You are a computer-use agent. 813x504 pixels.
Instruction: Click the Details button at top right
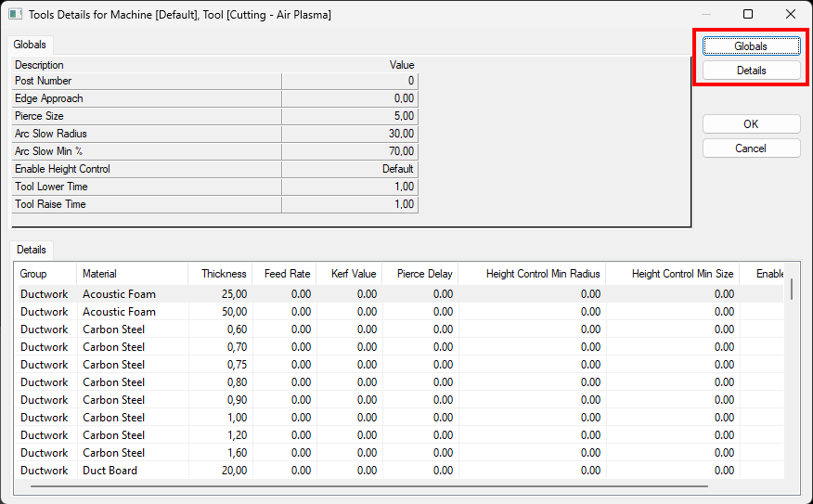click(752, 70)
